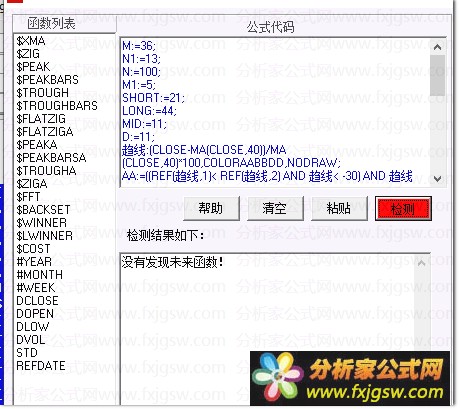Viewport: 460px width, 409px height.
Task: Select $ZIGA function item
Action: (x=32, y=184)
